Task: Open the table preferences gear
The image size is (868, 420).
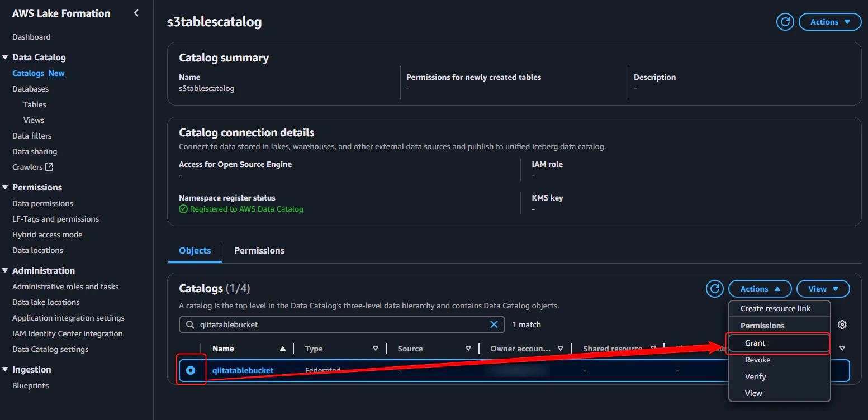Action: coord(842,324)
